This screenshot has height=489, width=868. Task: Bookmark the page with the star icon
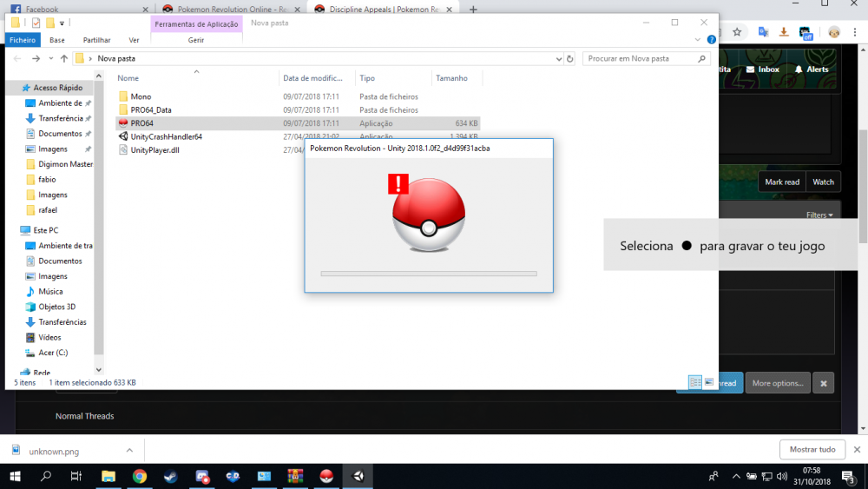click(737, 32)
